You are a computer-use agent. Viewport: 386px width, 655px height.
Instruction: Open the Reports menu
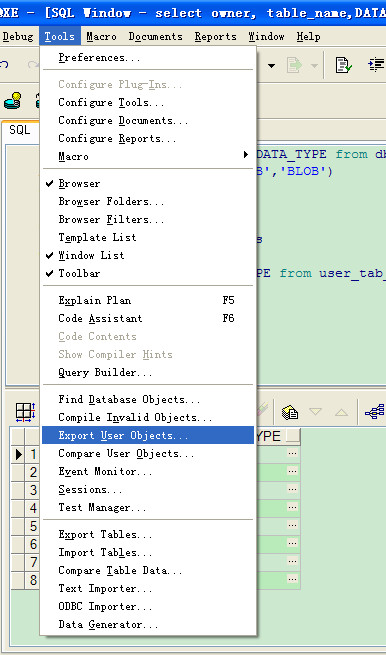216,37
